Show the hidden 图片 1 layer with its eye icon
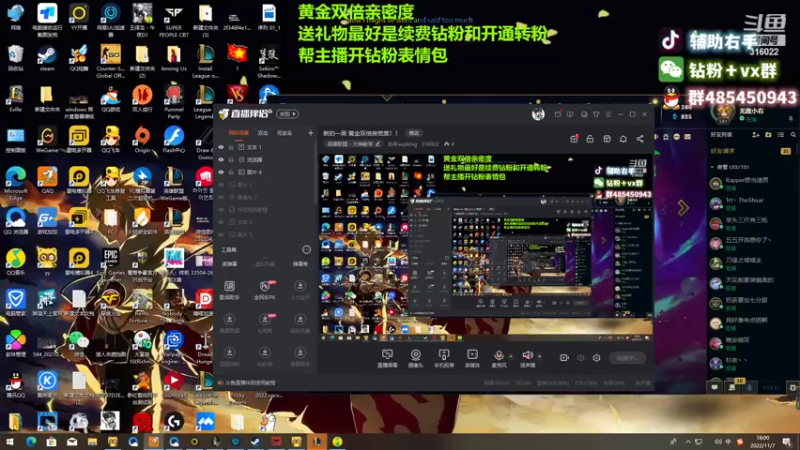This screenshot has width=800, height=450. point(221,185)
